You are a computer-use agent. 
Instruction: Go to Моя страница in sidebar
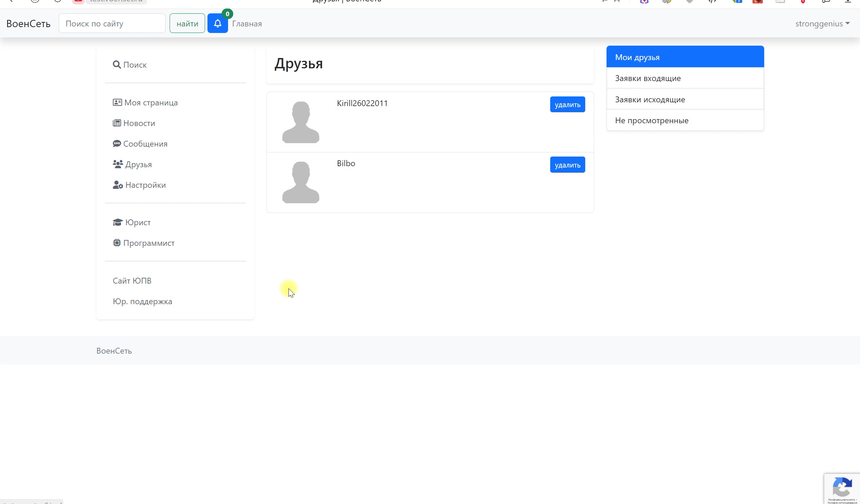pyautogui.click(x=145, y=103)
